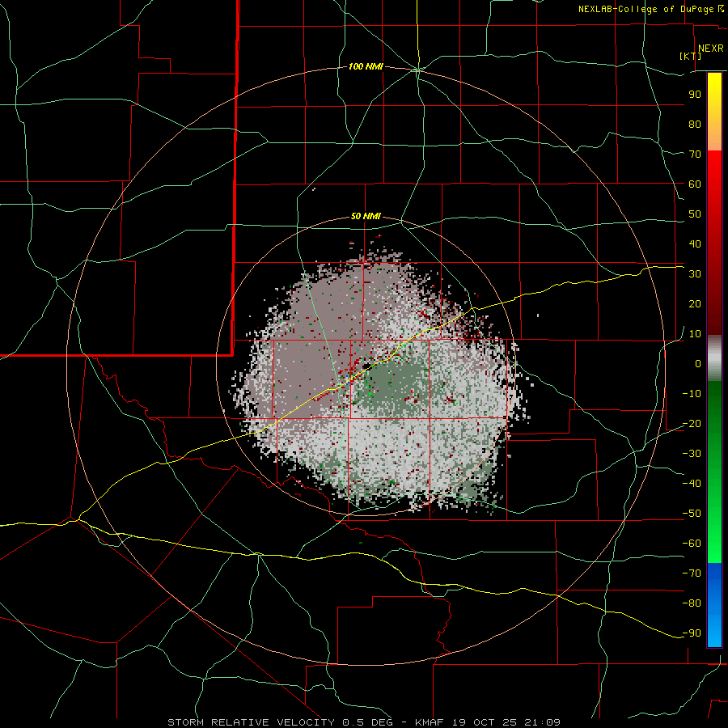Screen dimensions: 728x728
Task: Click the 100 NMI range ring label
Action: (x=366, y=66)
